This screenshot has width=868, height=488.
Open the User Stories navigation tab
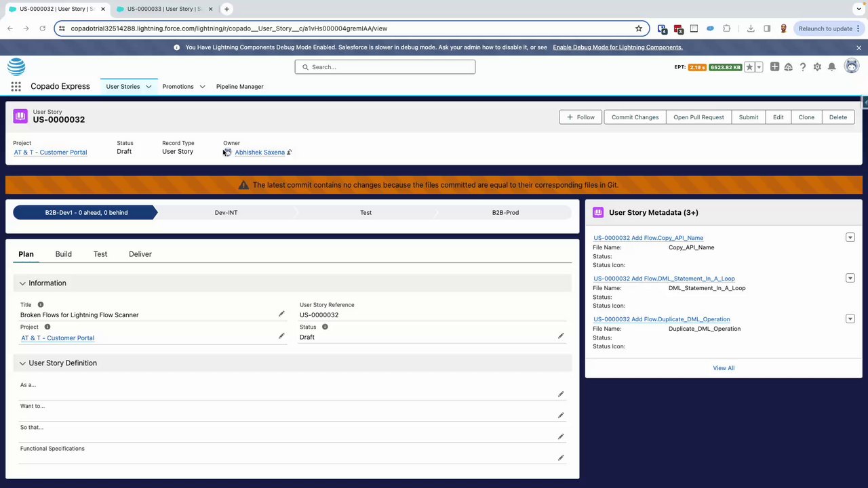(123, 87)
